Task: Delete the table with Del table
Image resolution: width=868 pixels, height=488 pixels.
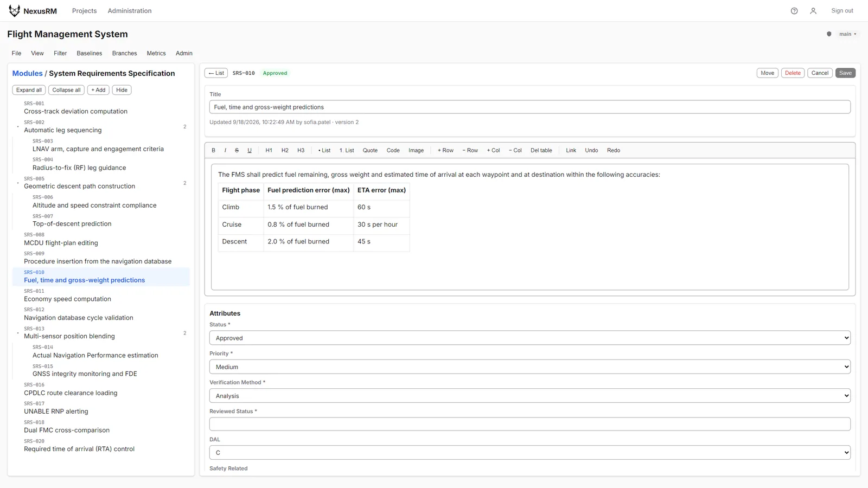Action: [541, 151]
